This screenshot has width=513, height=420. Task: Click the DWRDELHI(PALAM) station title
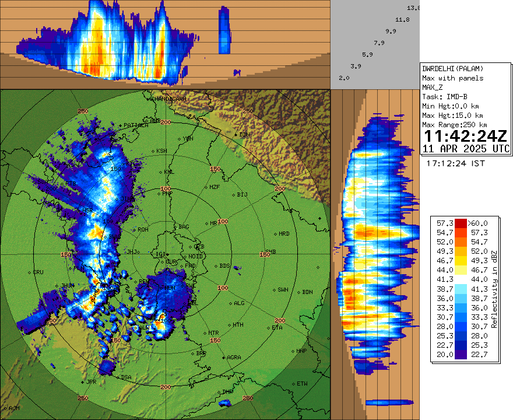[452, 69]
